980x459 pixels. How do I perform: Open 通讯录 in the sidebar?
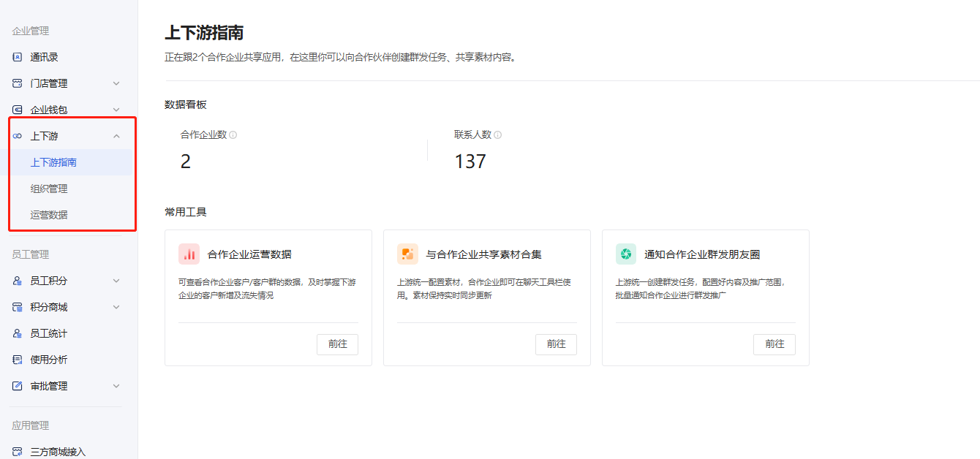point(44,57)
